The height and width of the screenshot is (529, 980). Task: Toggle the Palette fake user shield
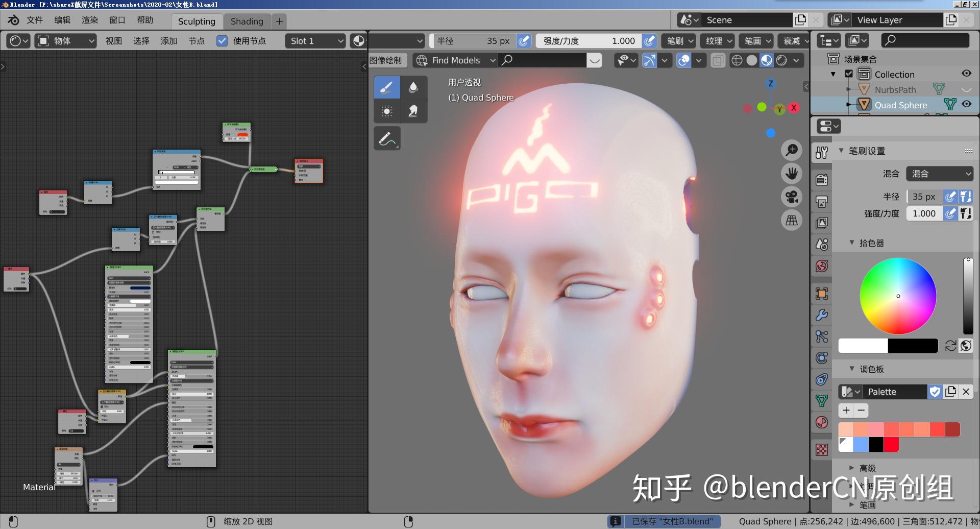point(935,391)
